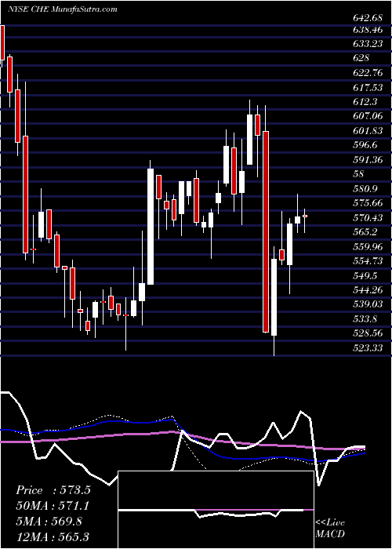Click the last small red candlestick near 571
Screen dimensions: 392x549
click(x=305, y=216)
